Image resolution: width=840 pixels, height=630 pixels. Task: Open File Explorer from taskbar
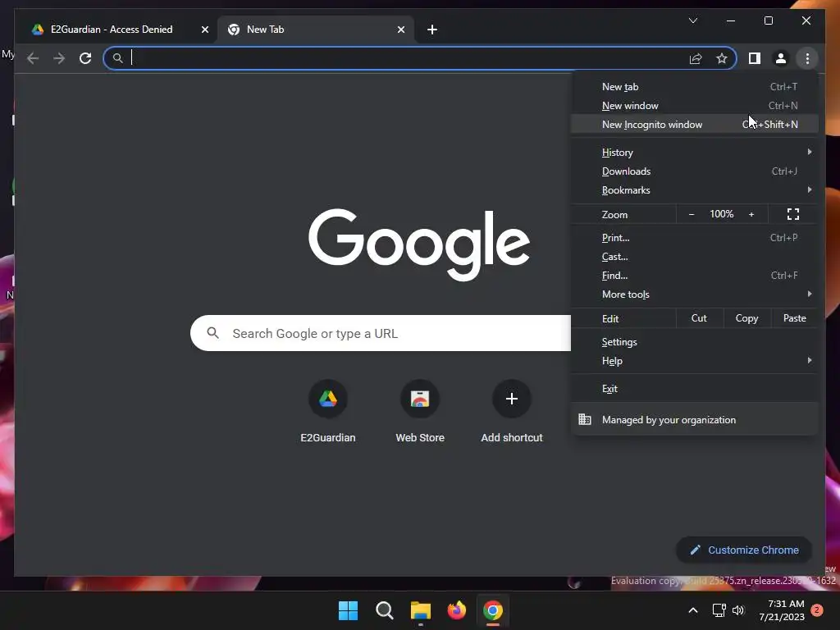point(421,610)
